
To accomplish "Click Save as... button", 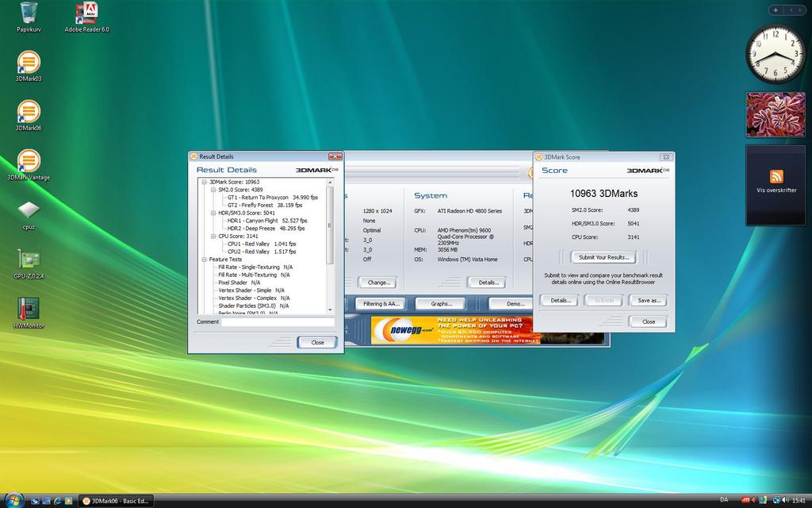I will pos(649,301).
